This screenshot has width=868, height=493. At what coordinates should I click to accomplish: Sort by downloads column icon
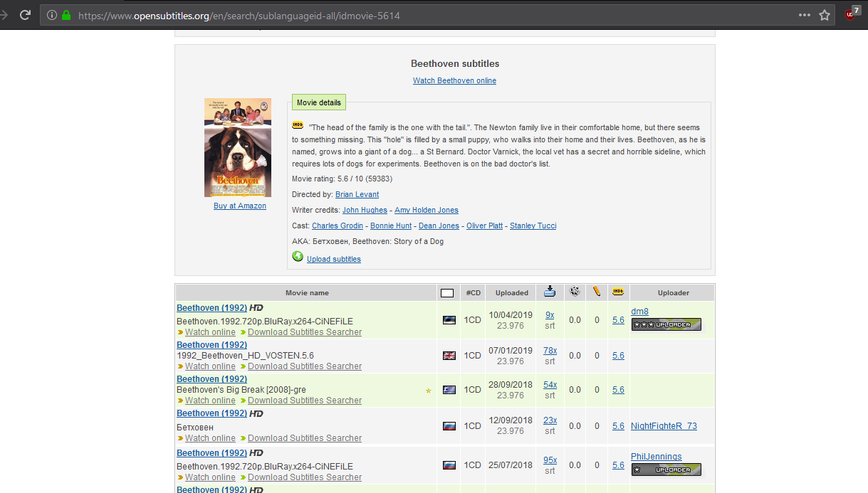(x=550, y=291)
